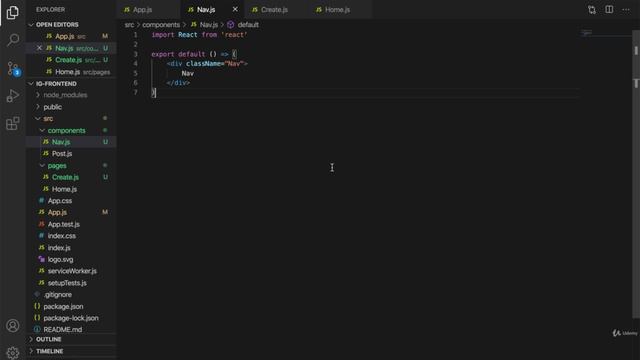Open the editor More Actions ellipsis
The image size is (640, 360).
[x=626, y=9]
